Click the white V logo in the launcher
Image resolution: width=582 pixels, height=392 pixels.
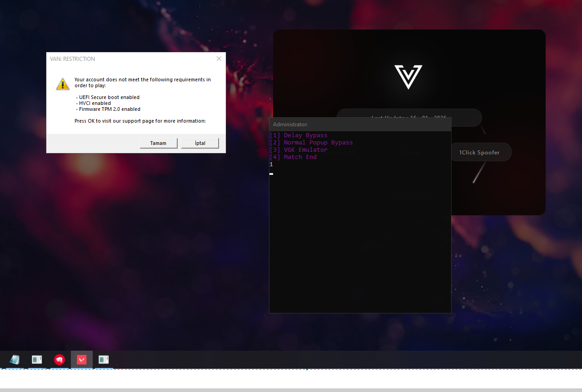(x=408, y=77)
